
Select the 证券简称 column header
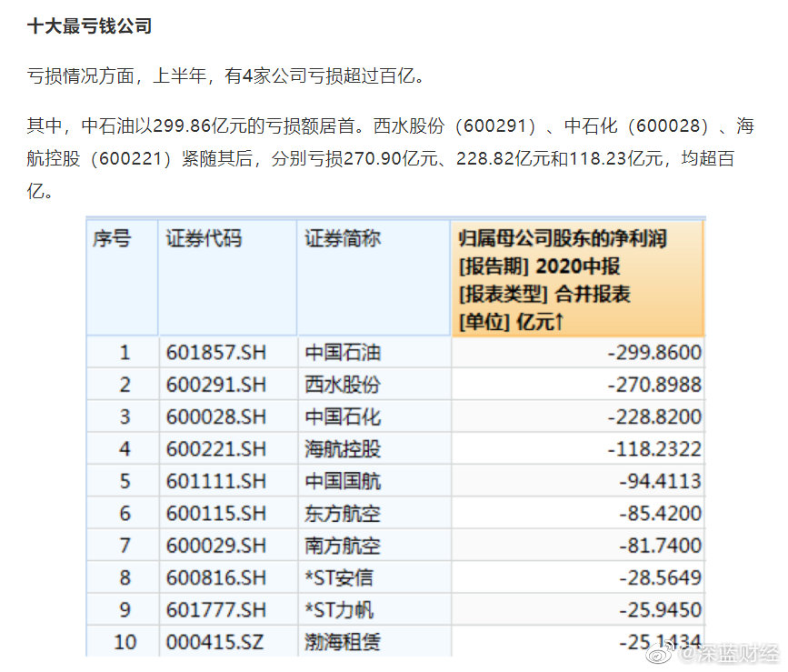tap(374, 278)
